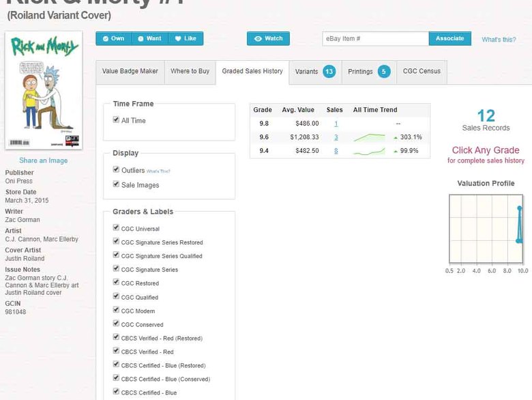Toggle CBCS Verified - Red (Restored) checkbox
The width and height of the screenshot is (532, 400).
116,337
